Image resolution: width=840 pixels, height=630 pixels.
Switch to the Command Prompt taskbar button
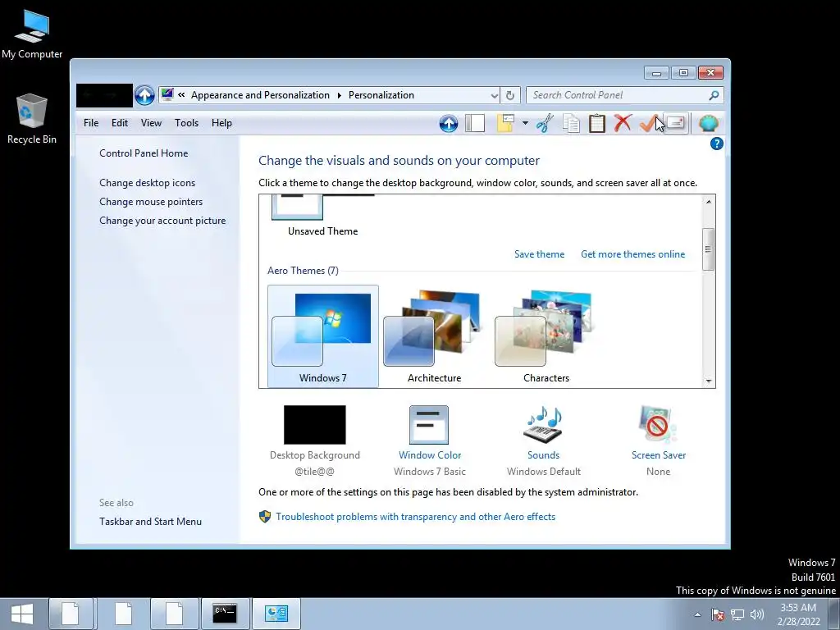pos(225,614)
